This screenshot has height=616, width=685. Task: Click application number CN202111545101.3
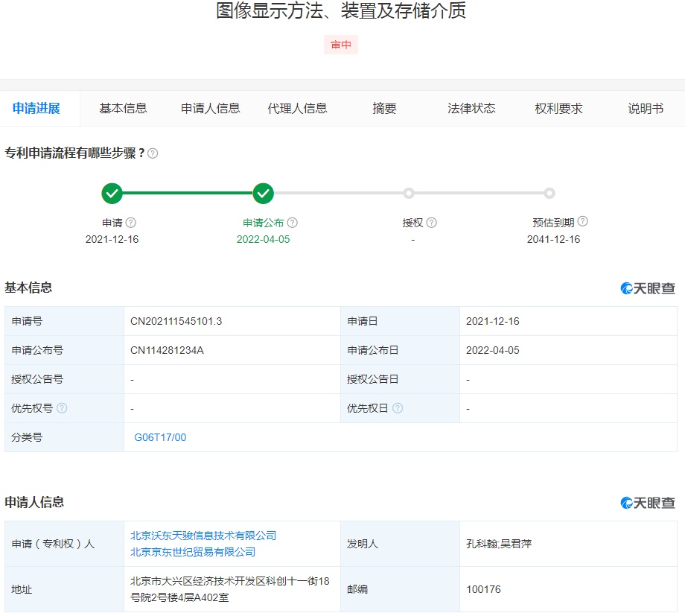click(176, 321)
